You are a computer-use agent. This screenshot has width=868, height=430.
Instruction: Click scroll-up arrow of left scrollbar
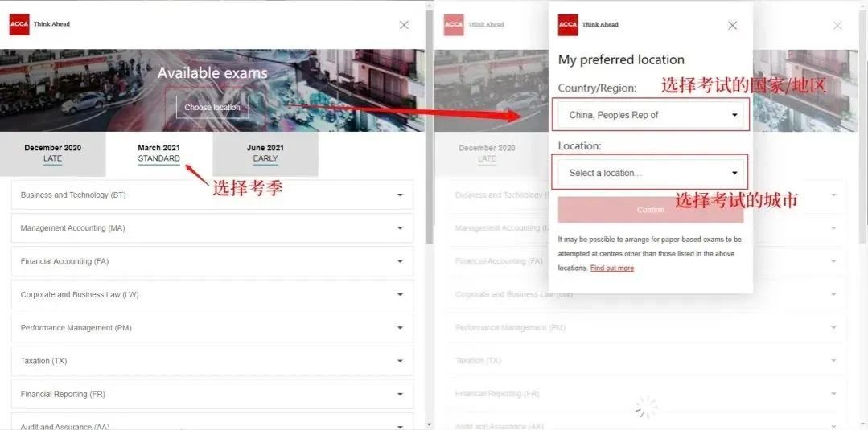(x=429, y=6)
